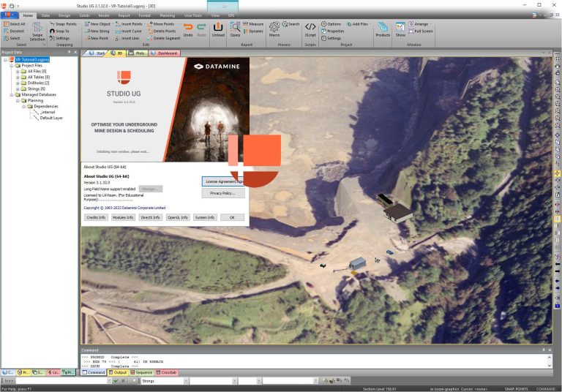Switch to the Start view tab
Viewport: 562px width, 392px height.
[x=96, y=53]
